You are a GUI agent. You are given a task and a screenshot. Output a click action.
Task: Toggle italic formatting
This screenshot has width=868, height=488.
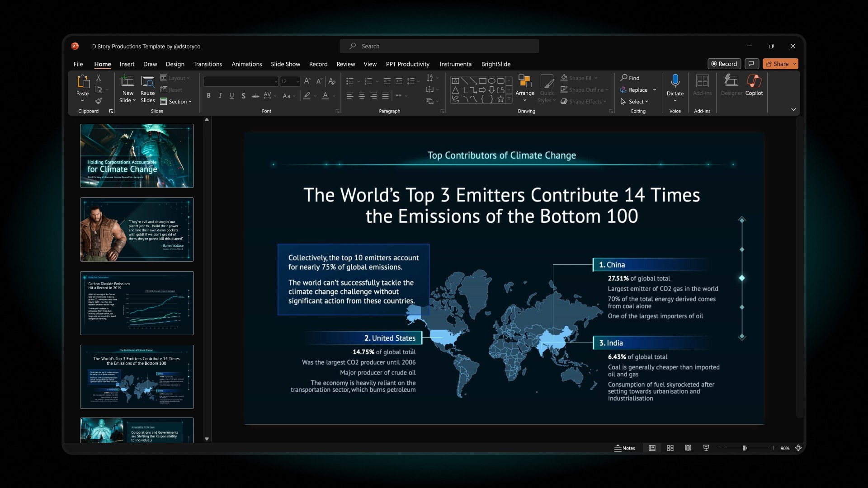click(220, 96)
